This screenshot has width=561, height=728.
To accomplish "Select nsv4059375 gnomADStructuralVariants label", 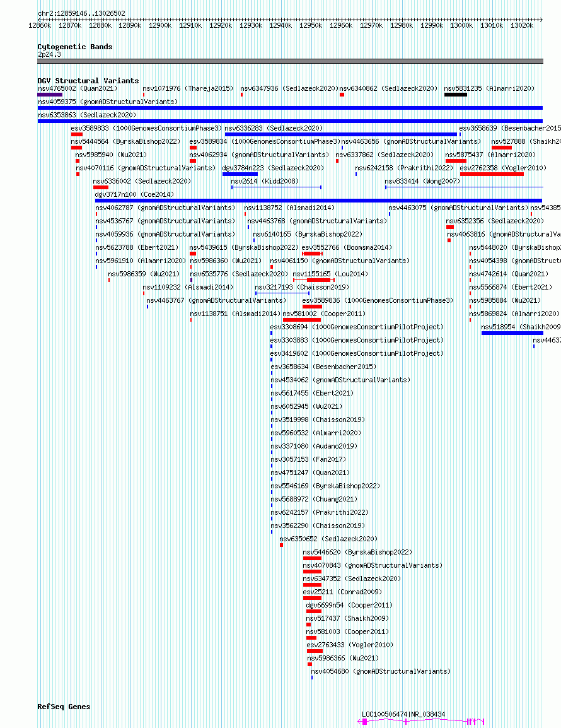I will tap(108, 101).
